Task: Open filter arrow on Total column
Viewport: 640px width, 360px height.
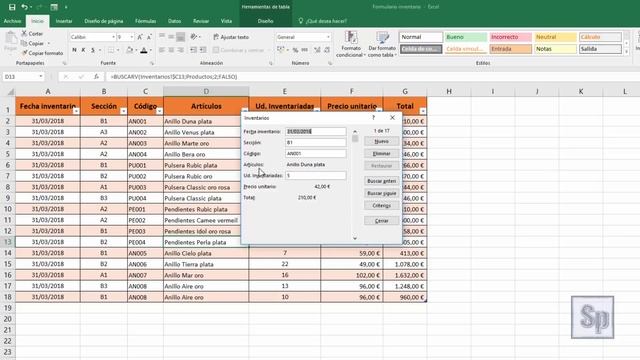Action: [423, 111]
